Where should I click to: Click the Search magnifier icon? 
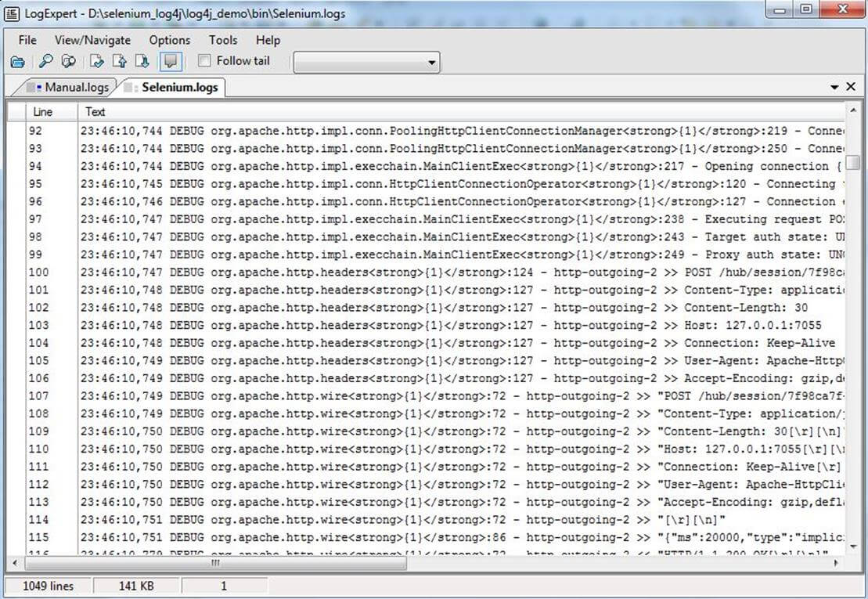click(x=45, y=62)
